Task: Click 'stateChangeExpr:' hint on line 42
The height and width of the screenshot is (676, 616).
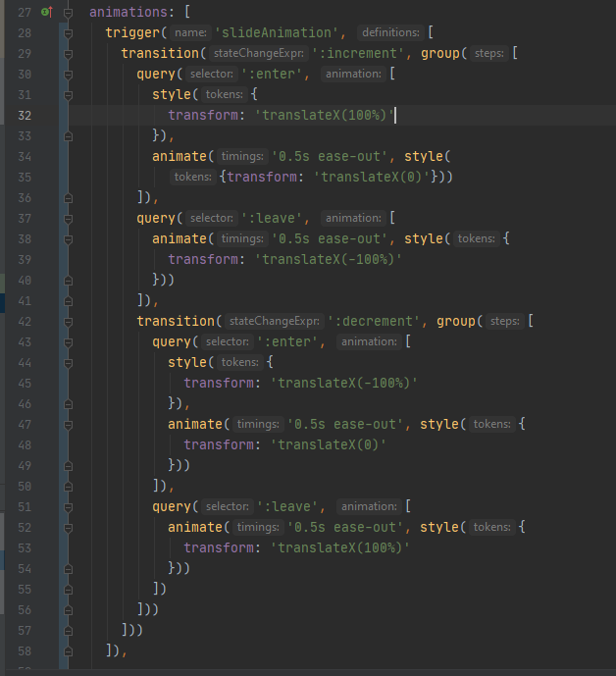Action: point(275,321)
